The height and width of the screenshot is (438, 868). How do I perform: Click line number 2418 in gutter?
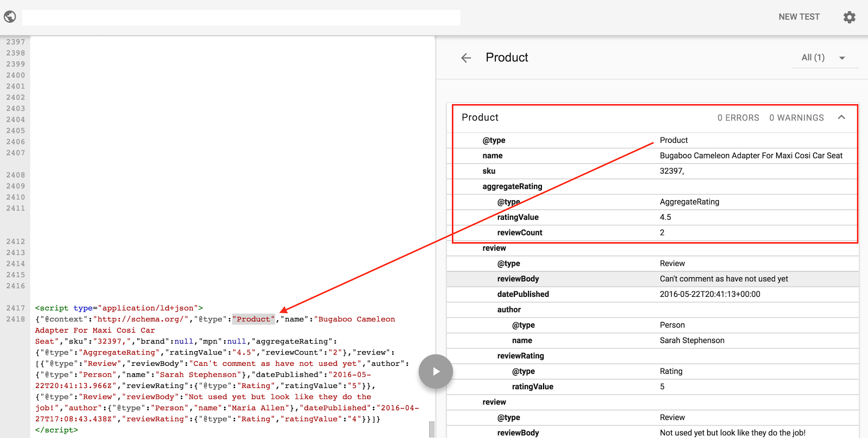point(16,319)
